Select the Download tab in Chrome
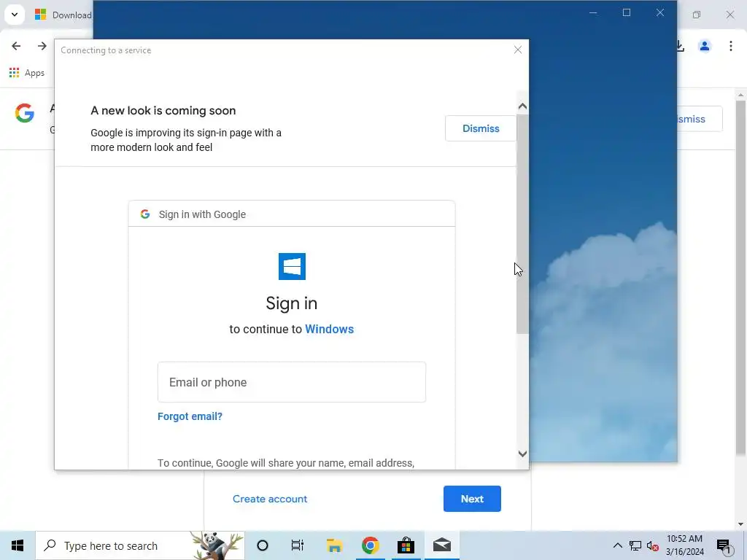This screenshot has height=560, width=747. coord(62,15)
